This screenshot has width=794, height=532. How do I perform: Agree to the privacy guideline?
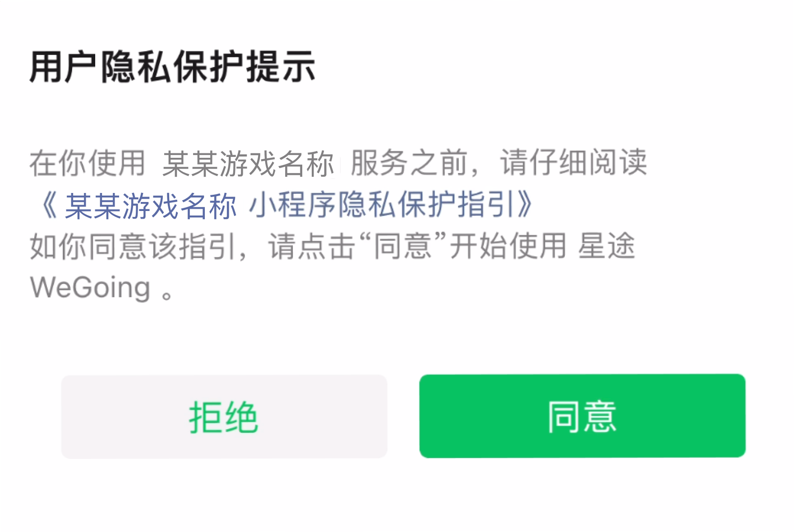pos(582,416)
